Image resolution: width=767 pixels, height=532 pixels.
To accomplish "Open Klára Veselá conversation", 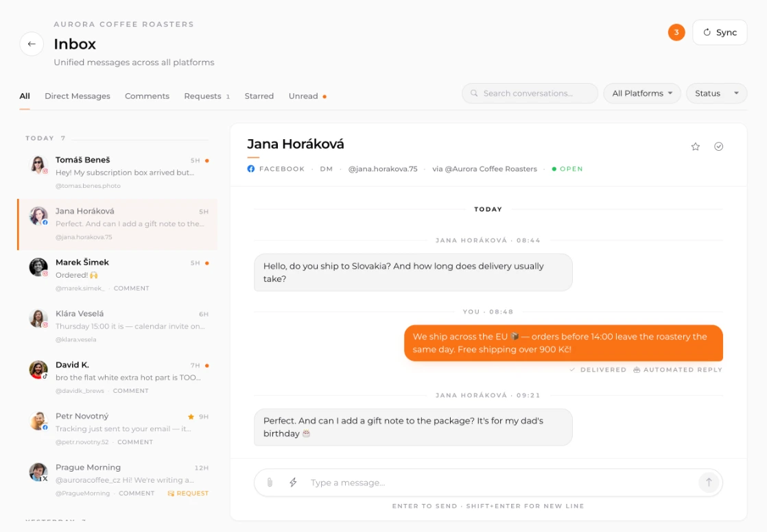I will [117, 326].
